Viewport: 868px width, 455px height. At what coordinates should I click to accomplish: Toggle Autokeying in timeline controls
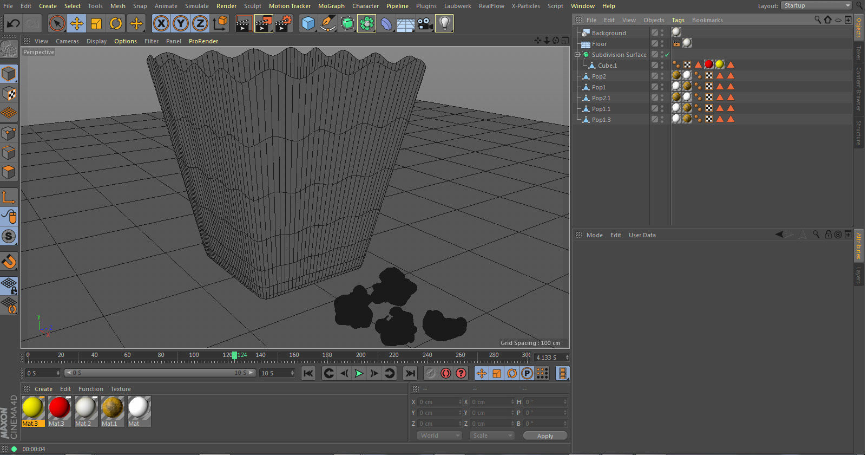click(445, 373)
